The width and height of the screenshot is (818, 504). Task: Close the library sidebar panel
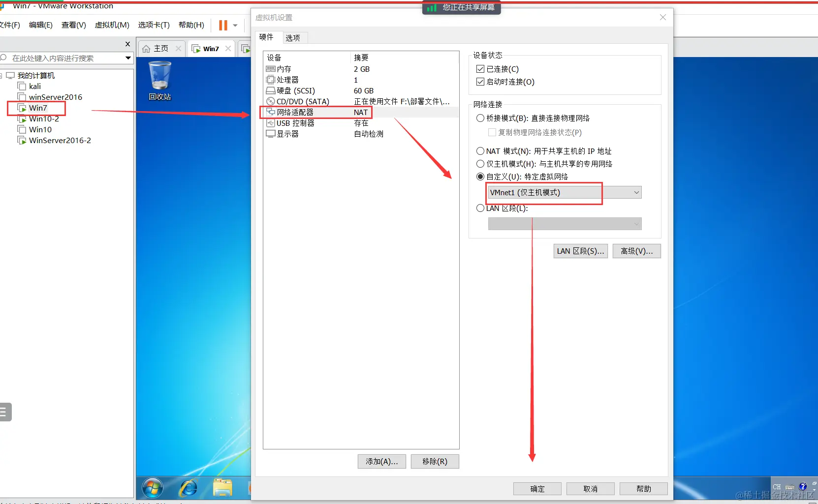click(x=127, y=44)
